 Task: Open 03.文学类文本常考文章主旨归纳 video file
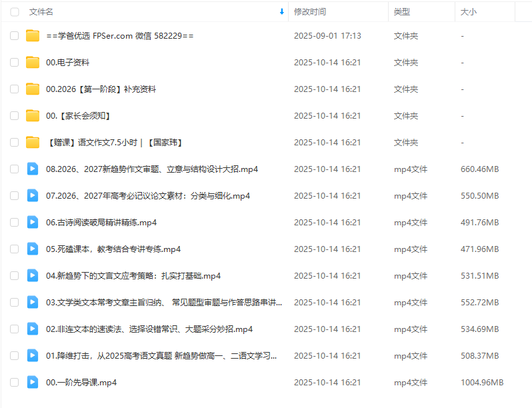click(163, 303)
